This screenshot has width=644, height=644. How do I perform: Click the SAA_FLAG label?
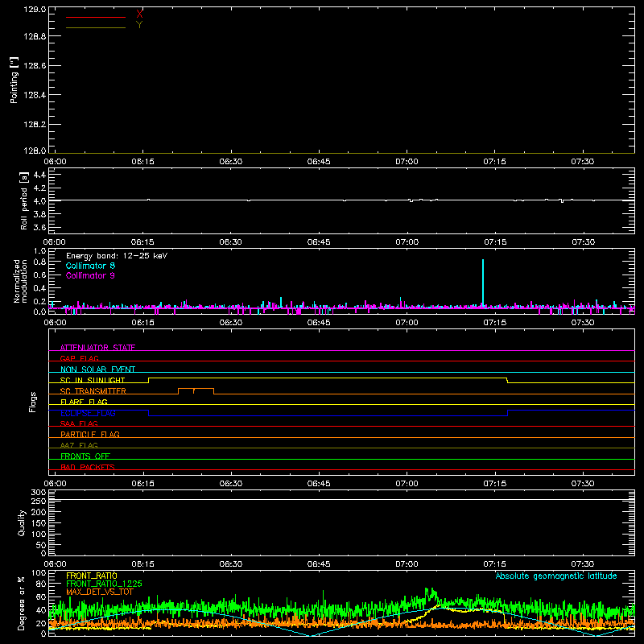tap(79, 423)
